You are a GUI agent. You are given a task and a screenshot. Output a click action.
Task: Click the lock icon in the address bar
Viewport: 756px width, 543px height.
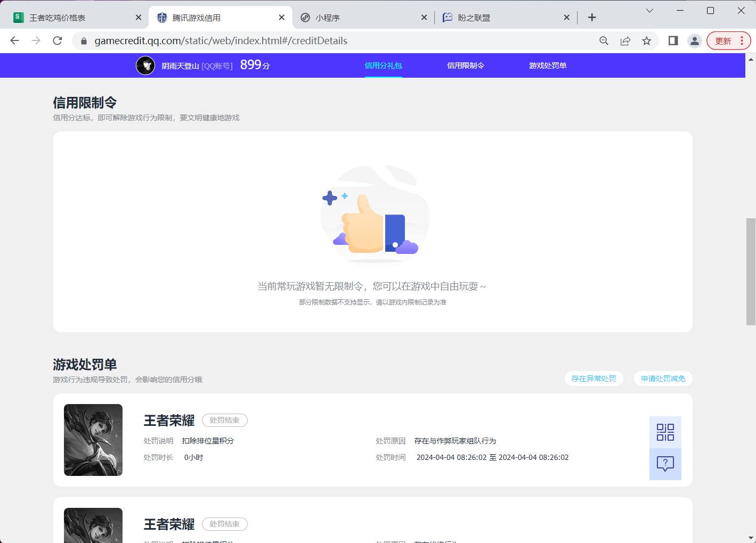(x=84, y=40)
